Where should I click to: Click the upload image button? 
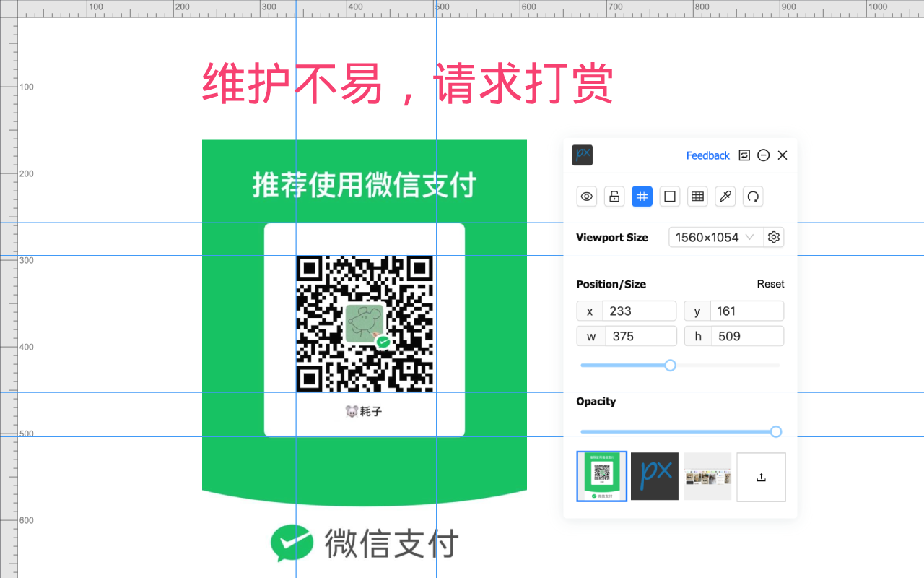click(761, 477)
